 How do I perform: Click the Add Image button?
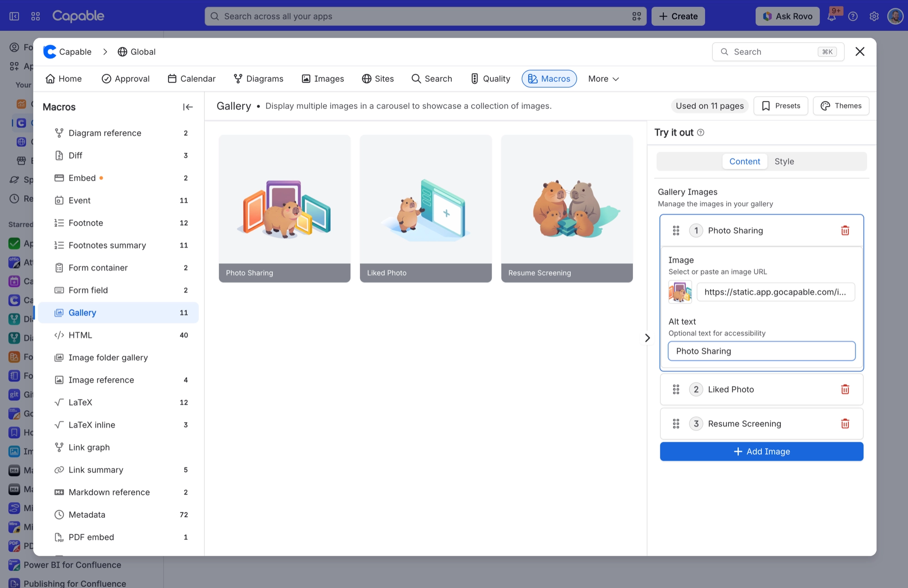761,451
